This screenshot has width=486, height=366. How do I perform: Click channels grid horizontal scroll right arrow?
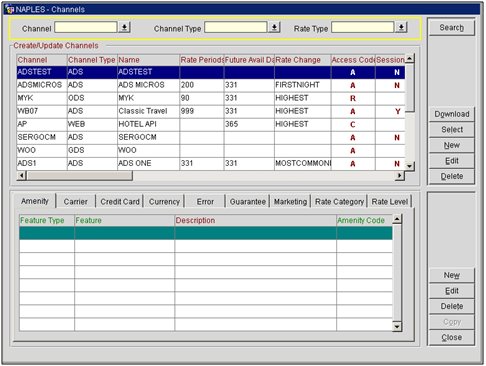(x=399, y=175)
